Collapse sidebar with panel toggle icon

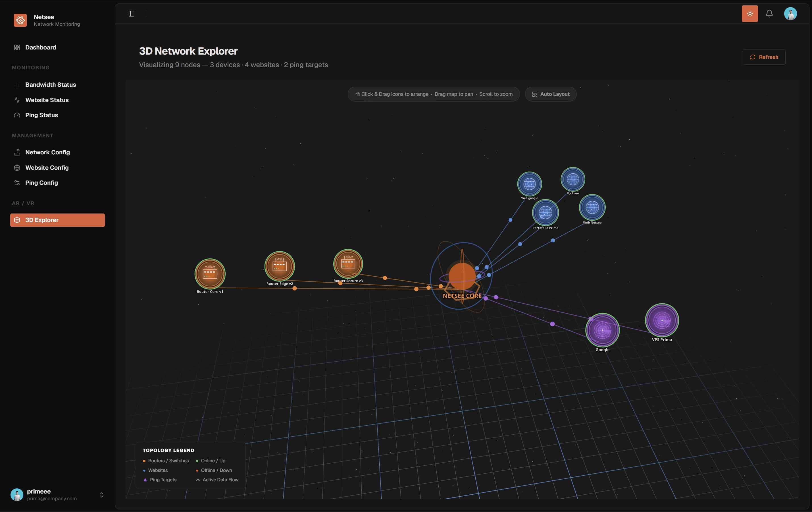click(132, 13)
